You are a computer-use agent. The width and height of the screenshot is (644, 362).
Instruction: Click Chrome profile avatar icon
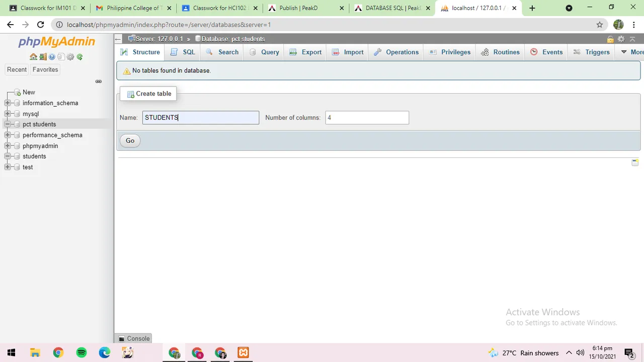tap(618, 25)
